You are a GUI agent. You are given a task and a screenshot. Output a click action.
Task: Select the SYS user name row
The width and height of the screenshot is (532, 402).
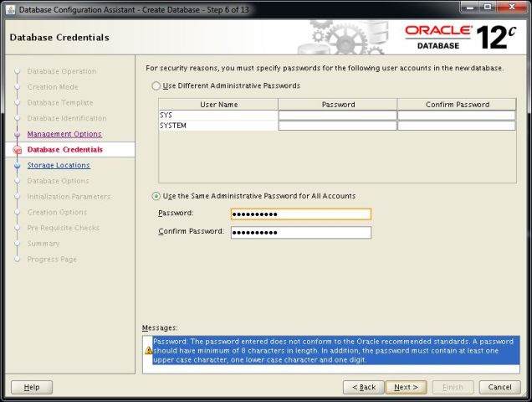(x=218, y=116)
